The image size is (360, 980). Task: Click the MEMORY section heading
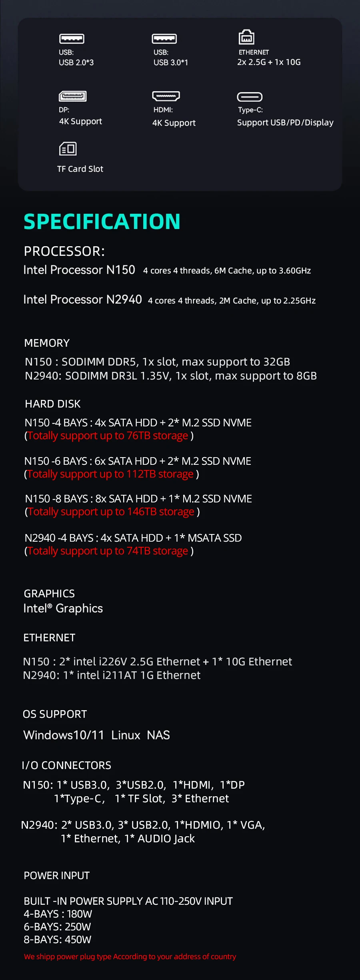47,343
